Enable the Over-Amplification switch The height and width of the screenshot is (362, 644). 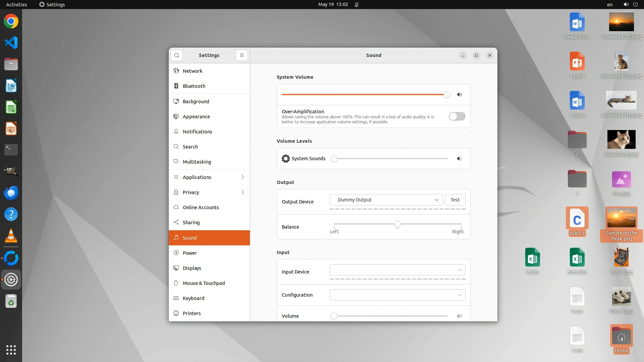pos(457,116)
